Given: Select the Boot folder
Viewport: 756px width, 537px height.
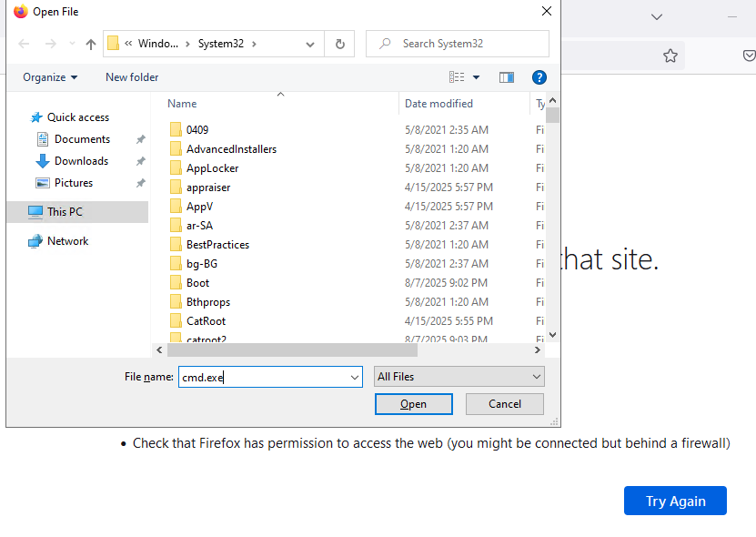Looking at the screenshot, I should pos(197,283).
